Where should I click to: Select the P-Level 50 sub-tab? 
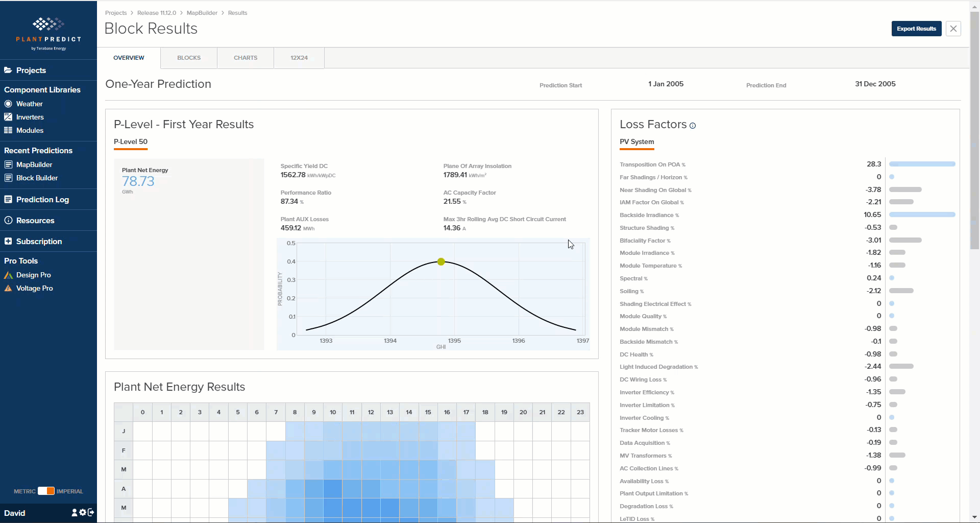[x=131, y=142]
